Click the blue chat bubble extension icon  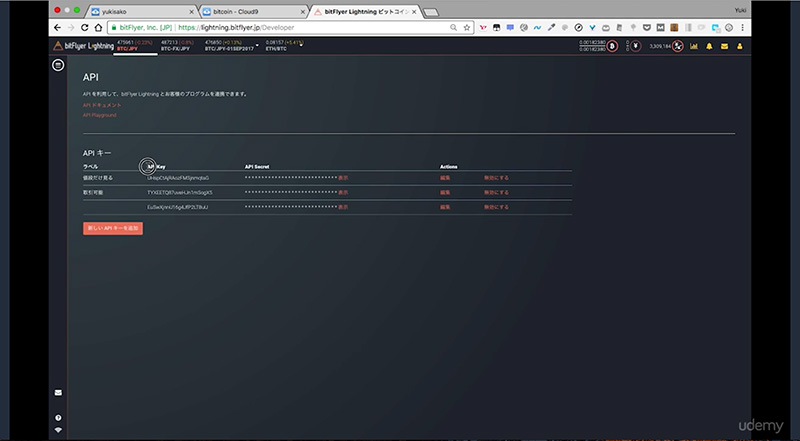click(510, 28)
